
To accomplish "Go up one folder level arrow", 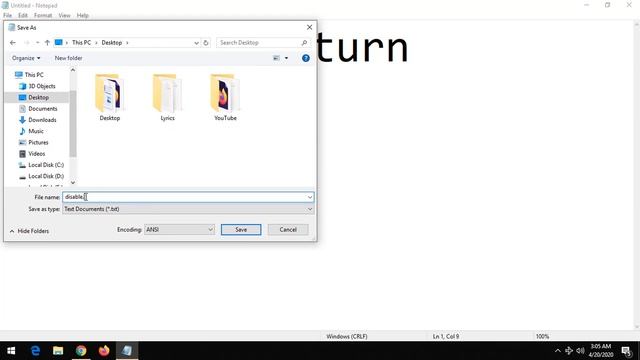I will 47,42.
